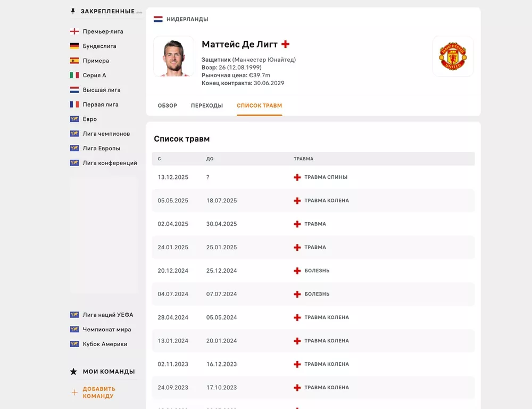Image resolution: width=532 pixels, height=409 pixels.
Task: Open the ПЕРЕХОДЫ tab
Action: click(207, 105)
